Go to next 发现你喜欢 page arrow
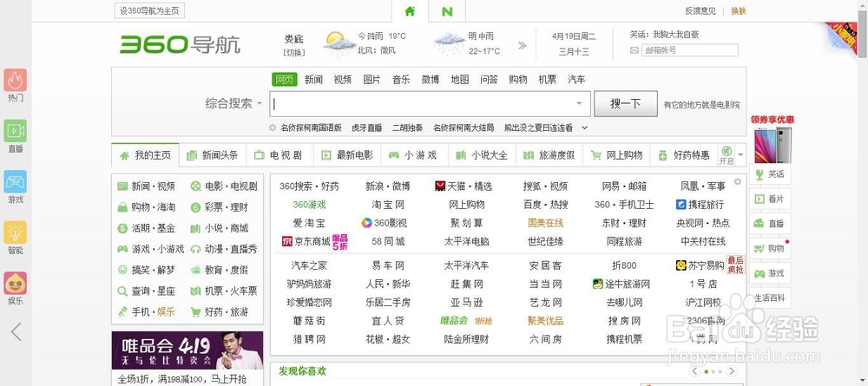 click(732, 371)
